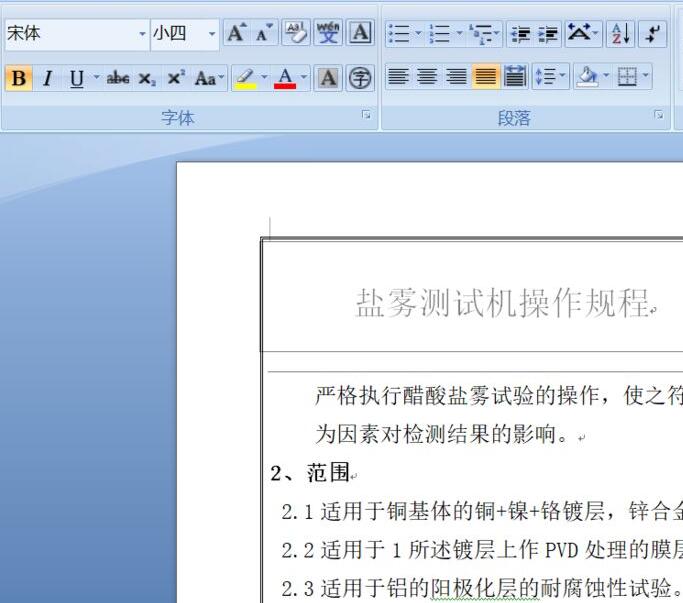Expand line spacing dropdown arrow

tap(563, 76)
